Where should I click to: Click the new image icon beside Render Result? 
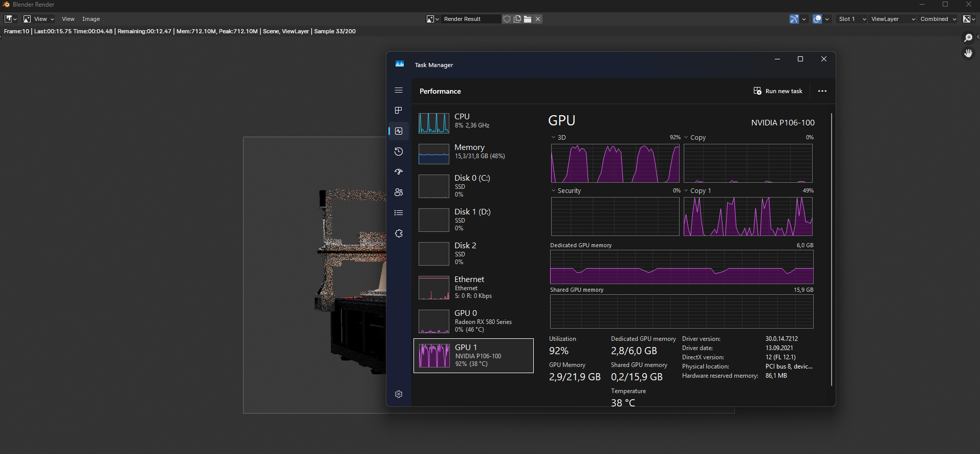point(517,19)
